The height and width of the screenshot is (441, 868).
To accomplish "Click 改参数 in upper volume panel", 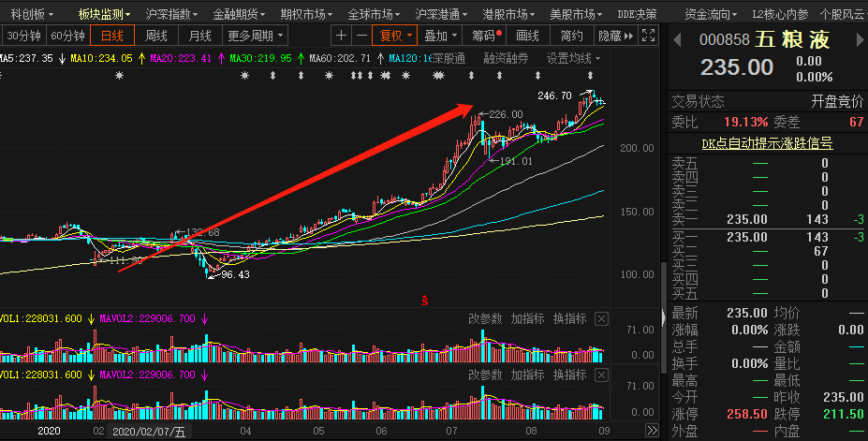I will click(x=486, y=319).
